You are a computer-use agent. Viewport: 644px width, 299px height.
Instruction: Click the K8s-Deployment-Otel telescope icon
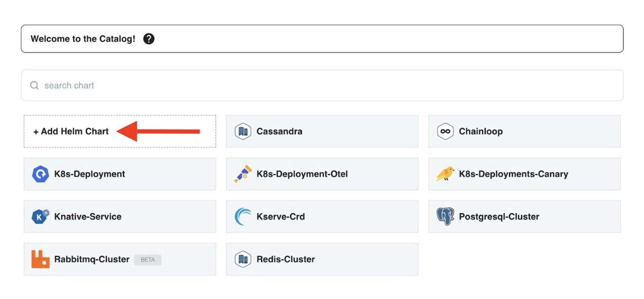pos(243,174)
